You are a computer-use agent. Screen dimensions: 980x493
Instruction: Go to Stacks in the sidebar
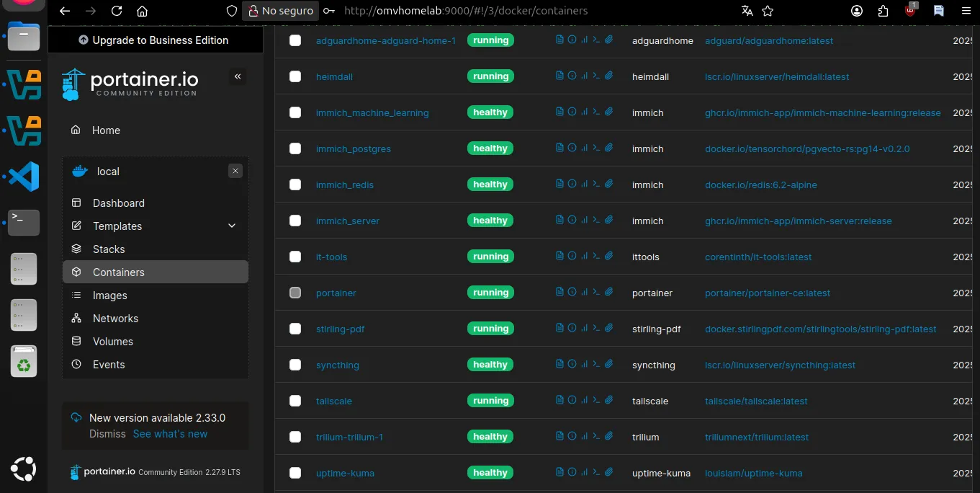click(x=109, y=249)
